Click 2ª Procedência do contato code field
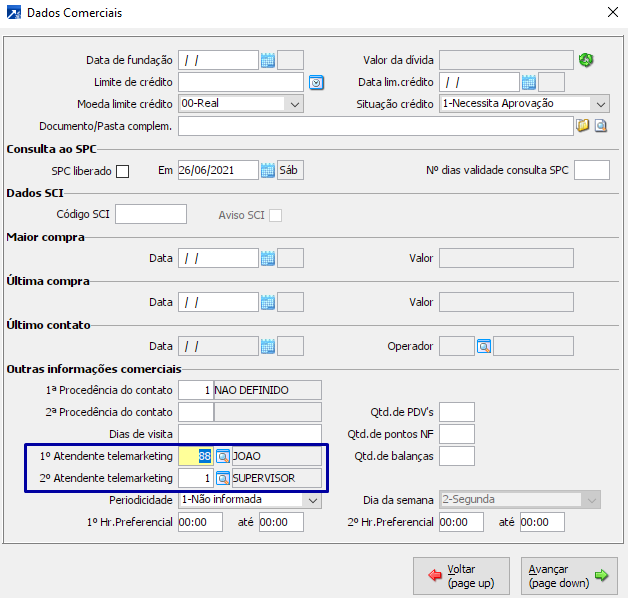Viewport: 628px width, 598px height. click(195, 413)
